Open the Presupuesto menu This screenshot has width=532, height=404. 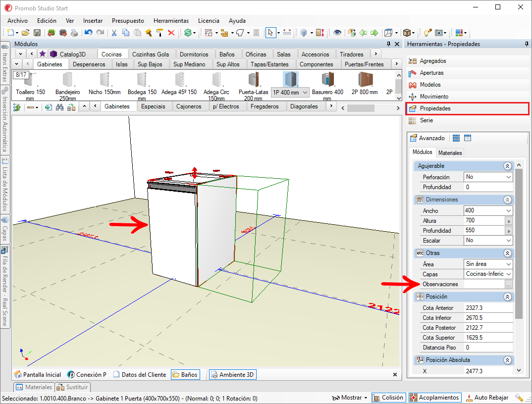[128, 21]
